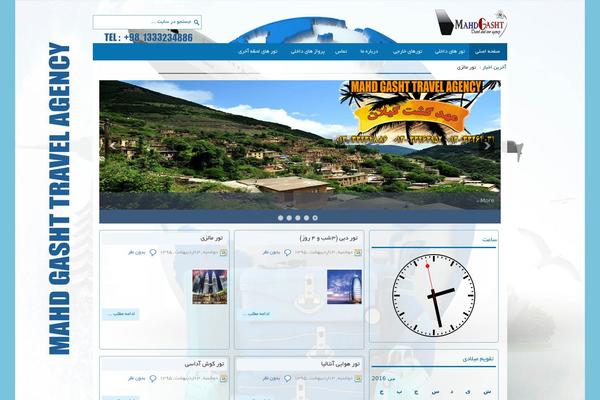The width and height of the screenshot is (600, 400).
Task: Open the تور هوایی آنتالیا post title
Action: pos(340,364)
